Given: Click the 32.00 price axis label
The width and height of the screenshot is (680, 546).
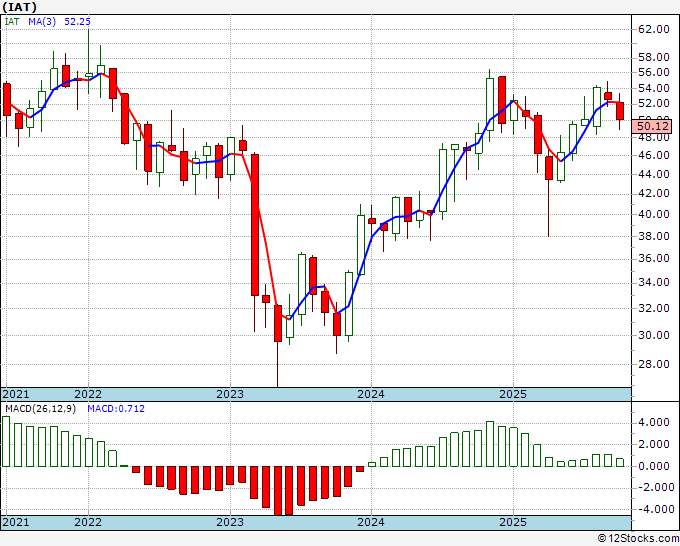Looking at the screenshot, I should pyautogui.click(x=654, y=308).
